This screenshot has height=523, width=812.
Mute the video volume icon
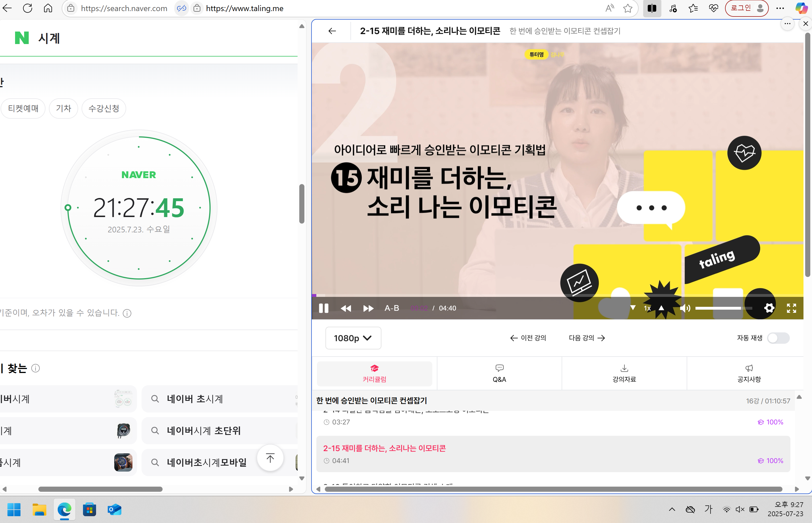(x=685, y=308)
